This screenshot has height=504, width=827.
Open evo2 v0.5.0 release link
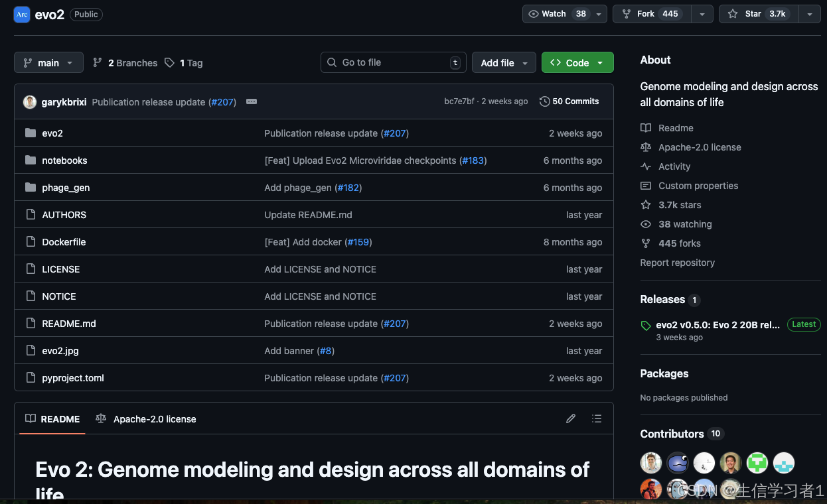pyautogui.click(x=717, y=325)
